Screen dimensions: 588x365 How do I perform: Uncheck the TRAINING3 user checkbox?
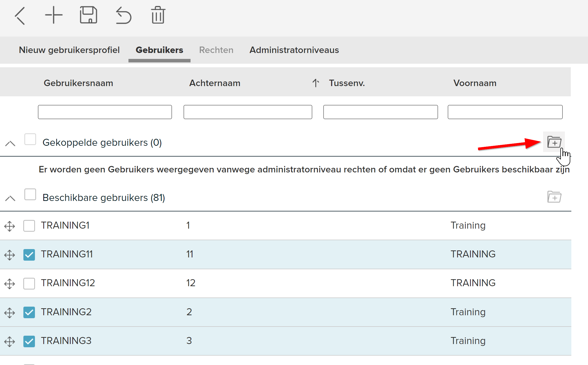tap(29, 341)
